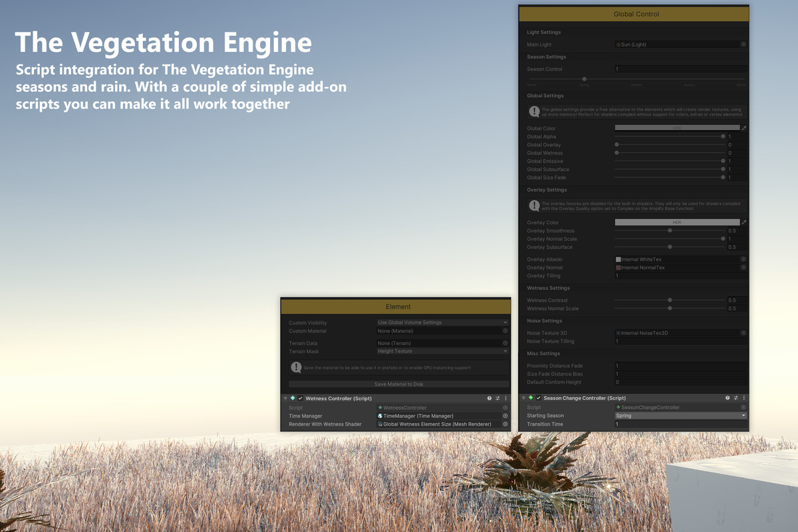Image resolution: width=798 pixels, height=532 pixels.
Task: Open object picker for Renderer With Wetness Shader
Action: [x=505, y=424]
